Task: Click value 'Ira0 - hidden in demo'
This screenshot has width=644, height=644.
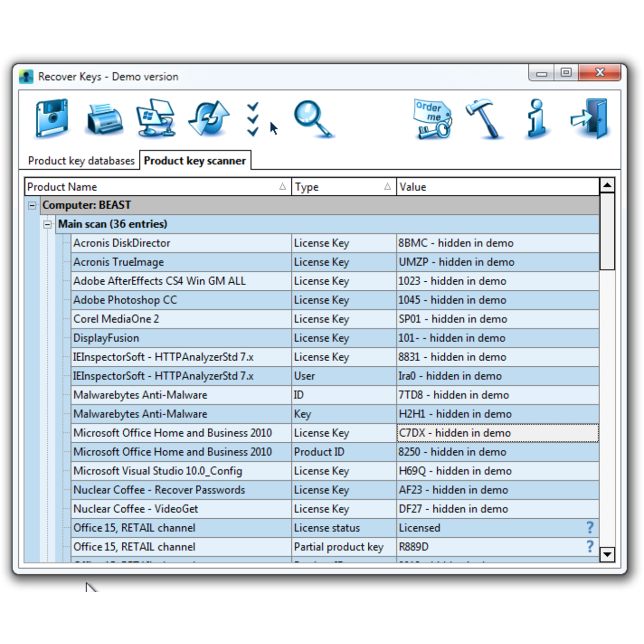Action: [x=450, y=376]
